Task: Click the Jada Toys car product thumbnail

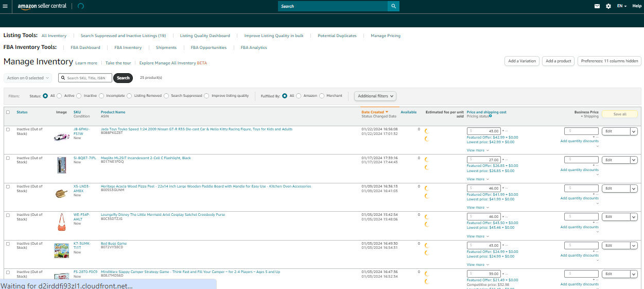Action: click(61, 137)
